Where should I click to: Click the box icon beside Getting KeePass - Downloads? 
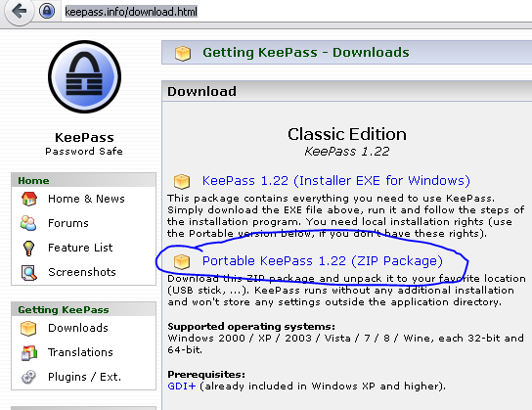[x=183, y=53]
